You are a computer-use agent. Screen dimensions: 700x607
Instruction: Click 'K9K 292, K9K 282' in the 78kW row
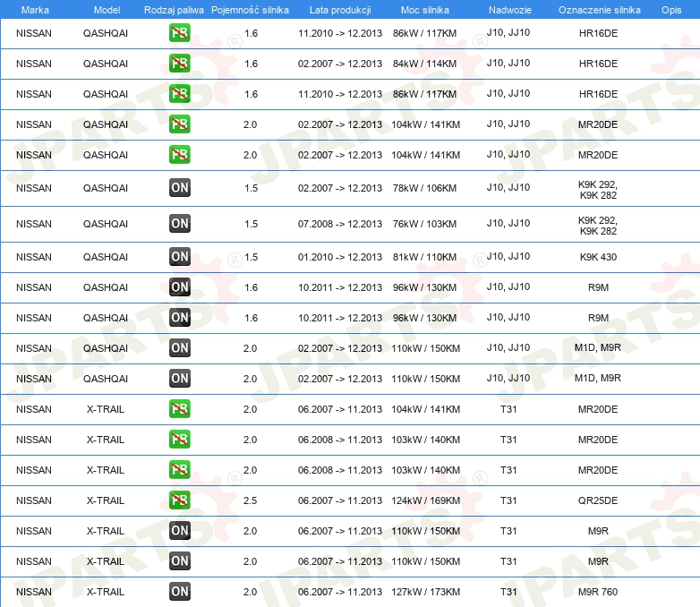click(598, 190)
